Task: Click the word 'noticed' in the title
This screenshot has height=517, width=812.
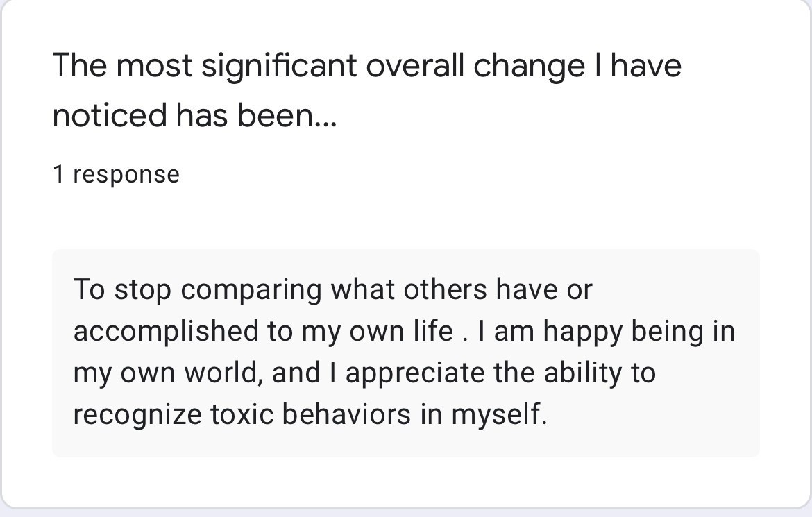Action: [110, 115]
